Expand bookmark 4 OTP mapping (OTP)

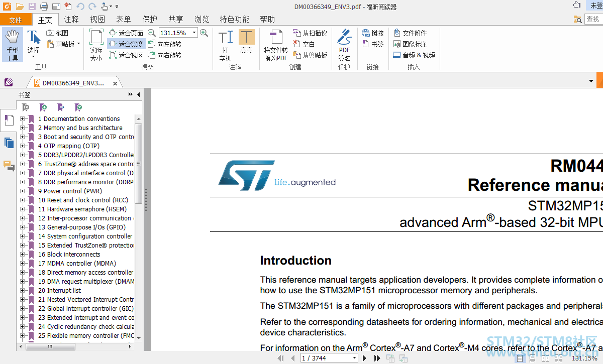22,146
